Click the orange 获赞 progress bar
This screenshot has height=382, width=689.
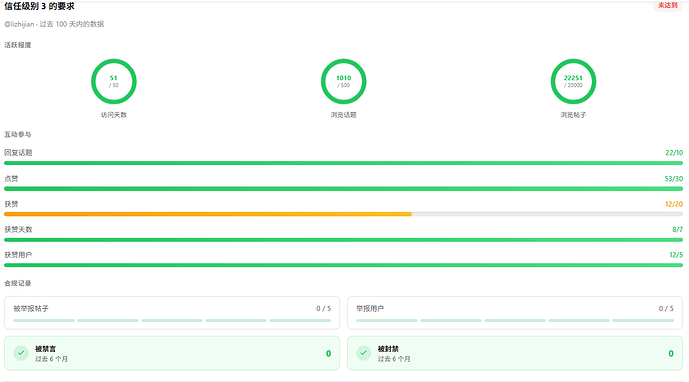[x=208, y=214]
